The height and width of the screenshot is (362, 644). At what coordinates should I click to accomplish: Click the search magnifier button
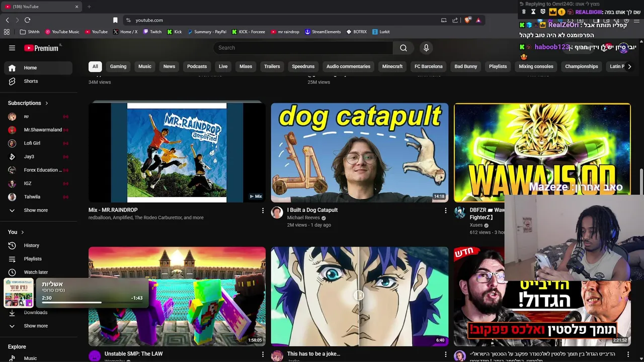pyautogui.click(x=403, y=48)
